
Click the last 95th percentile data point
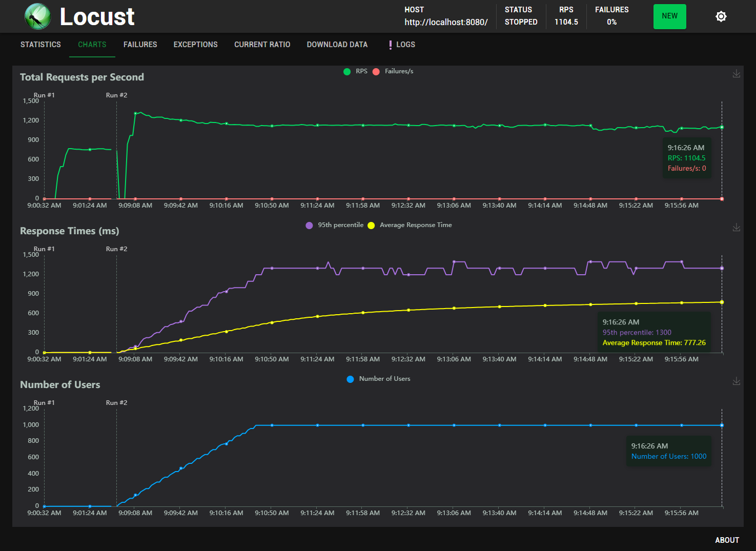[722, 268]
